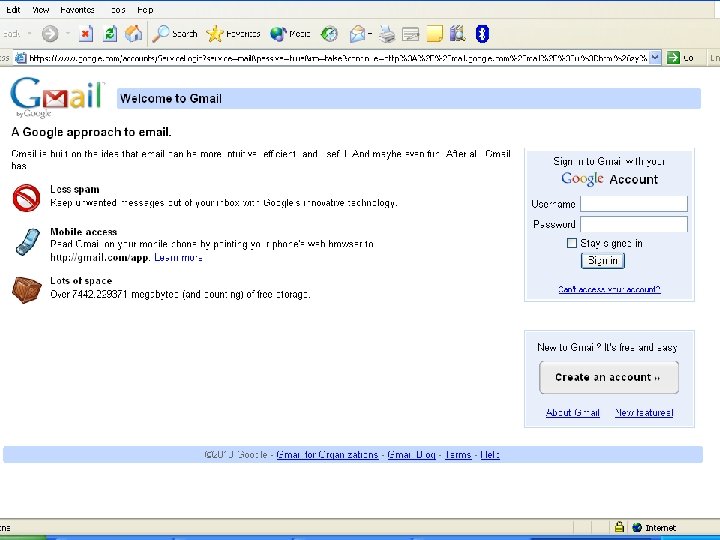Open the Research books toolbar icon
Screen dimensions: 720x540
click(x=457, y=34)
